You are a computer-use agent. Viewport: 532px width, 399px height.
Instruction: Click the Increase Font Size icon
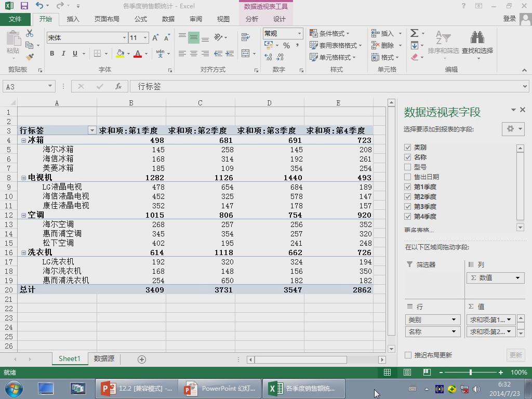pyautogui.click(x=155, y=37)
